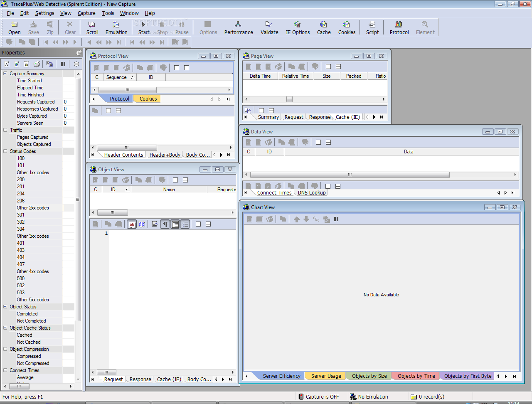
Task: Open the Cookies tool
Action: (x=347, y=28)
